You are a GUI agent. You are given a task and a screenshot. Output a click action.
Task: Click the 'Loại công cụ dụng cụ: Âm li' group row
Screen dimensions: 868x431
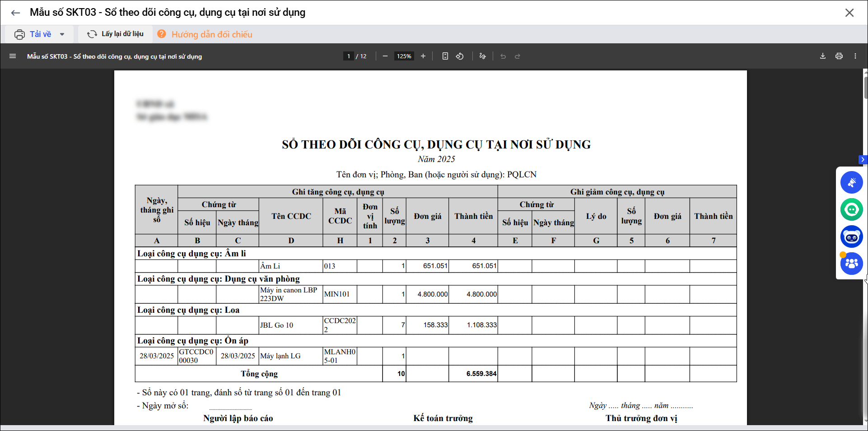(436, 254)
